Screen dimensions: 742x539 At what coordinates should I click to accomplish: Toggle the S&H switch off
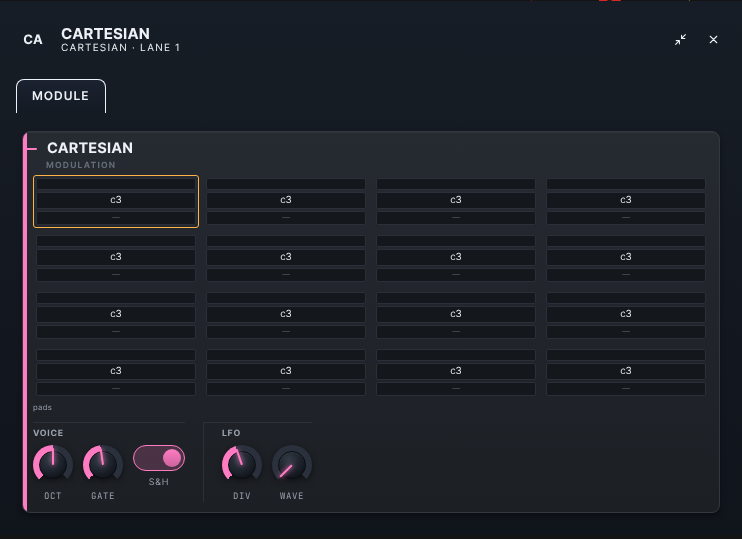pyautogui.click(x=159, y=458)
